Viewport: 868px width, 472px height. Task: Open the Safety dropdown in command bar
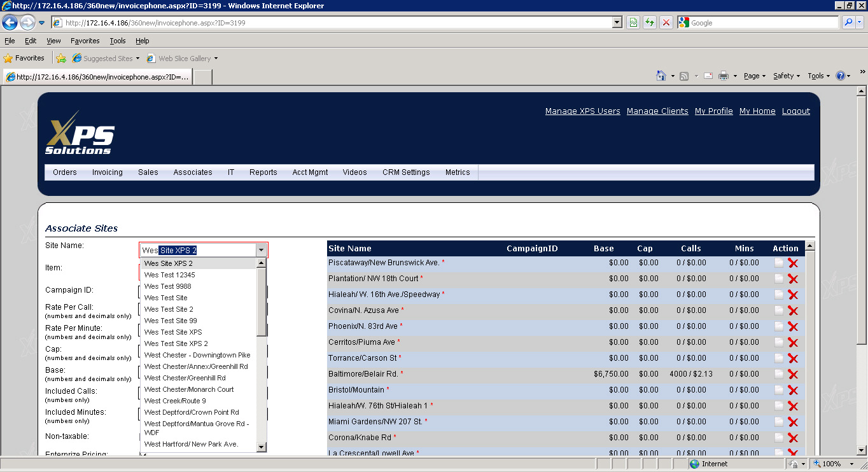787,76
